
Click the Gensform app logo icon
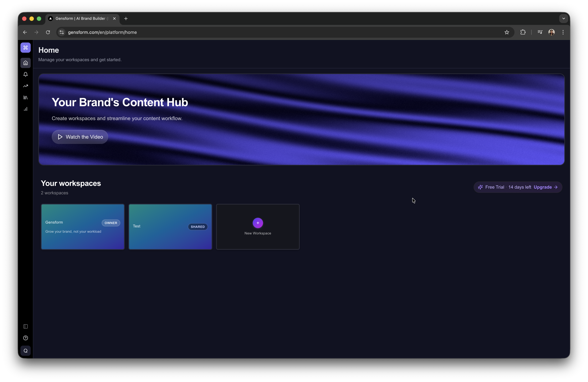click(25, 48)
